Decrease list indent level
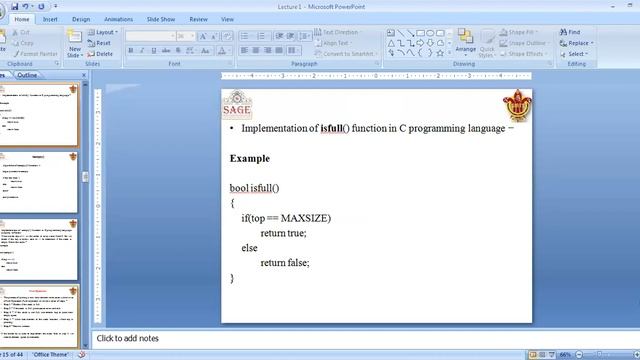Viewport: 640px width, 360px height. coord(280,36)
